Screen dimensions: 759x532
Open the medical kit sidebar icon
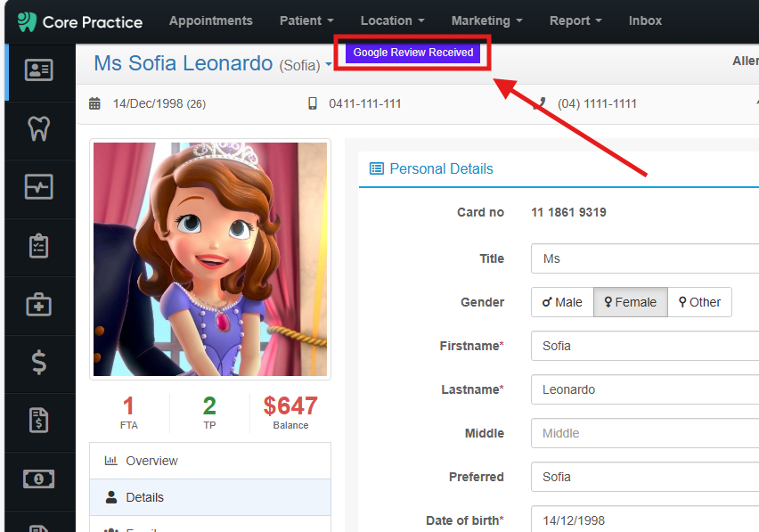[38, 305]
